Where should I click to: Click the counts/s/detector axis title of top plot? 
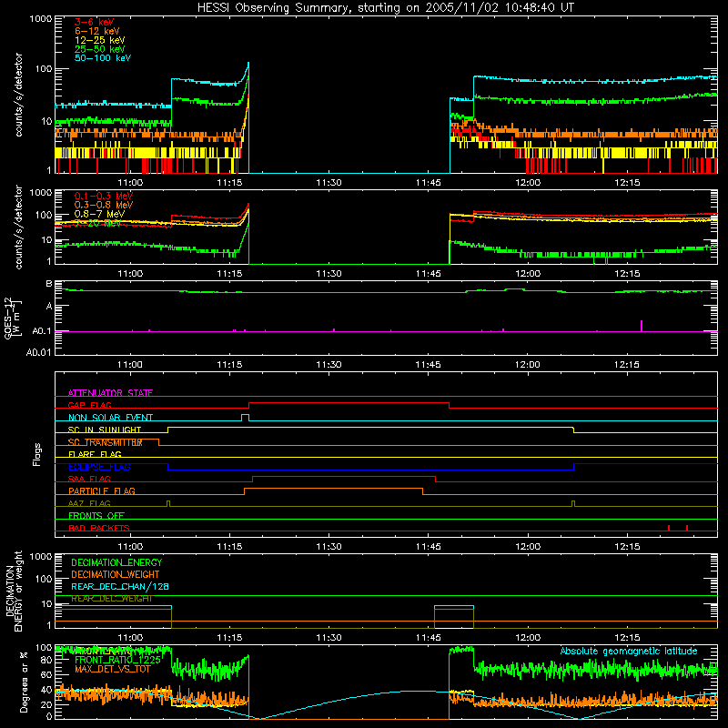[18, 95]
